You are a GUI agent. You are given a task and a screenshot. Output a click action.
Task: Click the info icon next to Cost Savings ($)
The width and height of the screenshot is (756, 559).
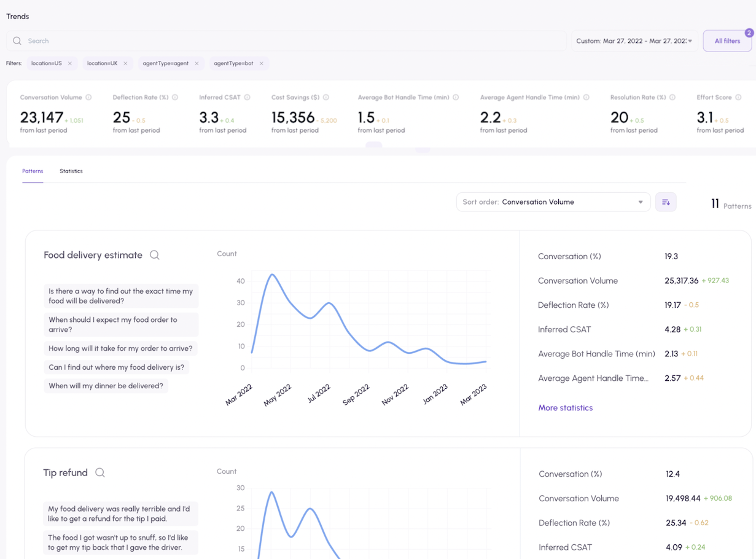tap(326, 98)
